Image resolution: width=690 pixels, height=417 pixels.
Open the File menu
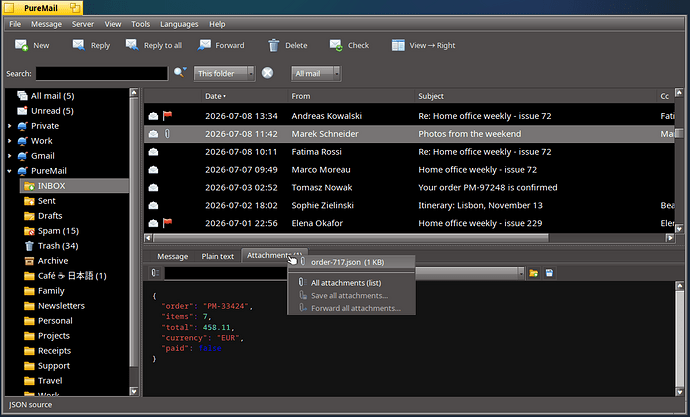coord(15,24)
